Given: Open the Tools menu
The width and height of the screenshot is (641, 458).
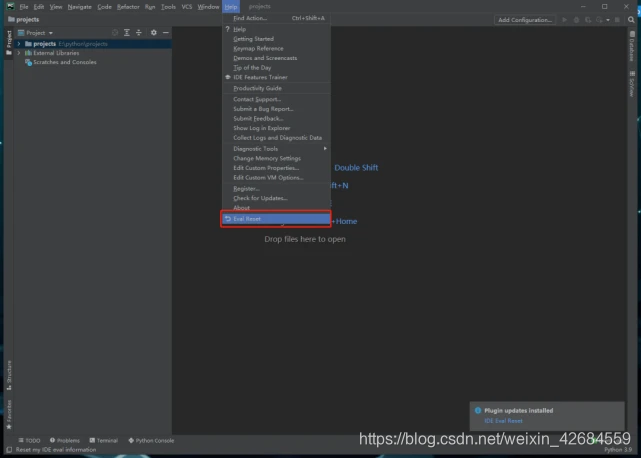Looking at the screenshot, I should pyautogui.click(x=168, y=7).
